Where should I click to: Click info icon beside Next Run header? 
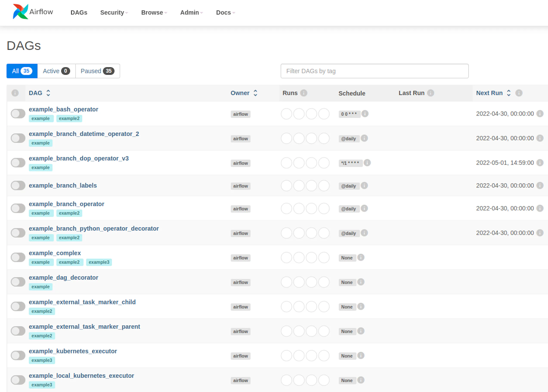(519, 93)
